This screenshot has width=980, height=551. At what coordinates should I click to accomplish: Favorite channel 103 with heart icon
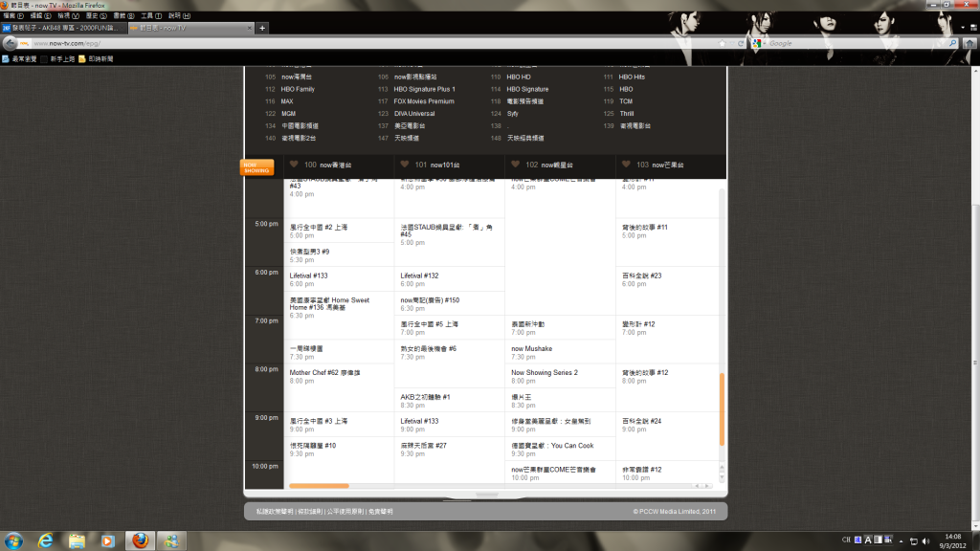click(626, 165)
